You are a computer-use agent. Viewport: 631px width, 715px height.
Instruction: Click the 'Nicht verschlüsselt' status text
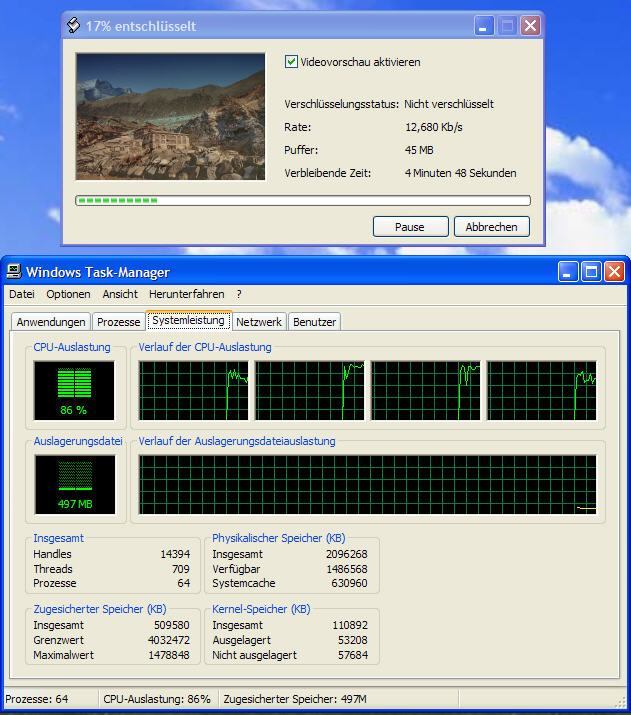point(449,104)
